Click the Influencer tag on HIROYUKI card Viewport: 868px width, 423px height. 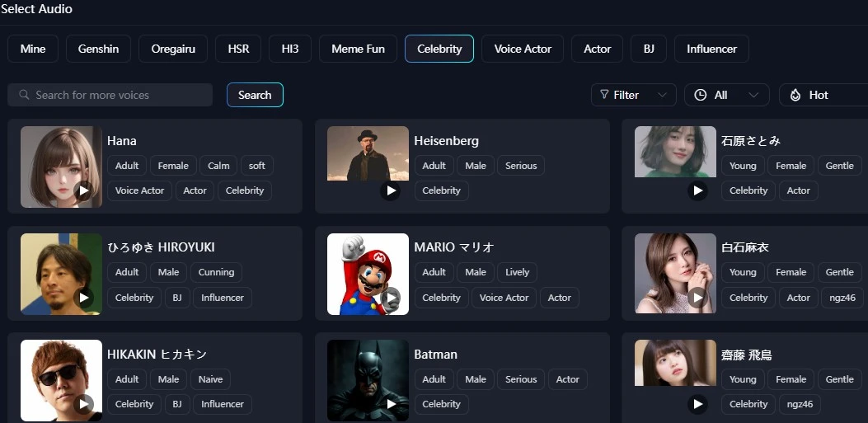click(223, 298)
